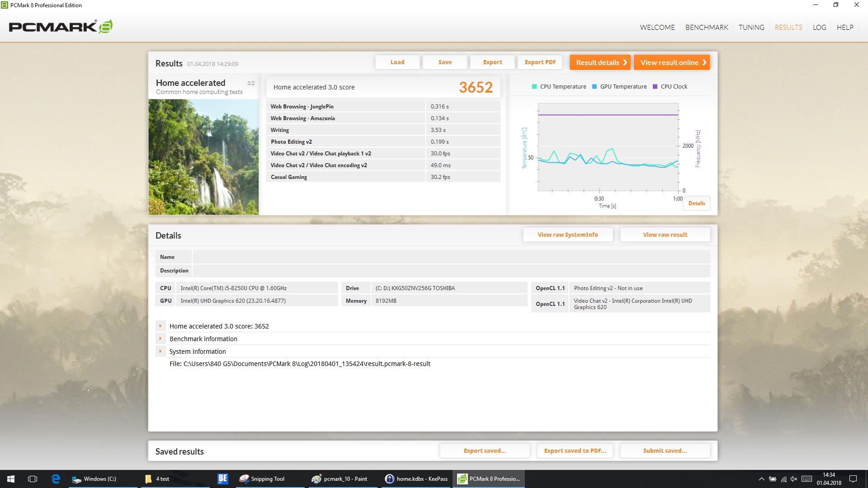Open Microsoft Edge from taskbar

pyautogui.click(x=56, y=479)
